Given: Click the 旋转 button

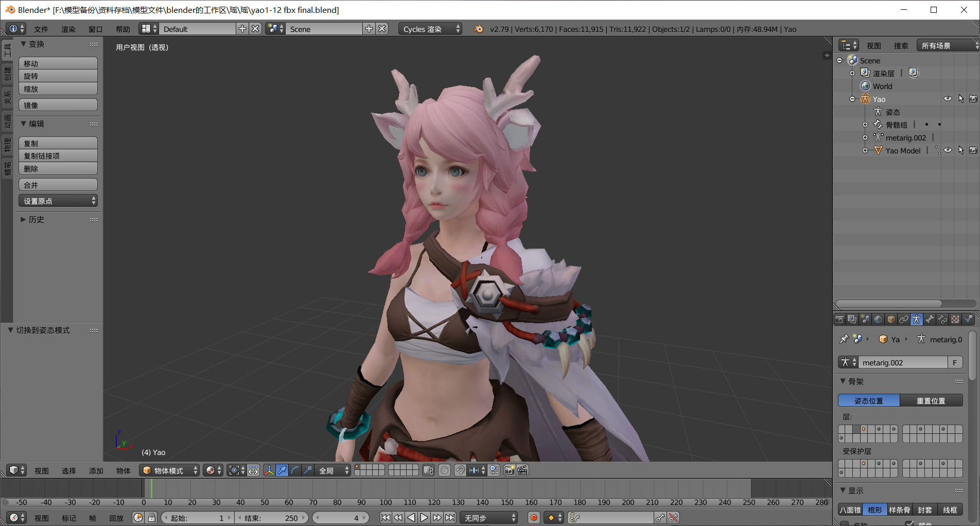Looking at the screenshot, I should (x=58, y=76).
